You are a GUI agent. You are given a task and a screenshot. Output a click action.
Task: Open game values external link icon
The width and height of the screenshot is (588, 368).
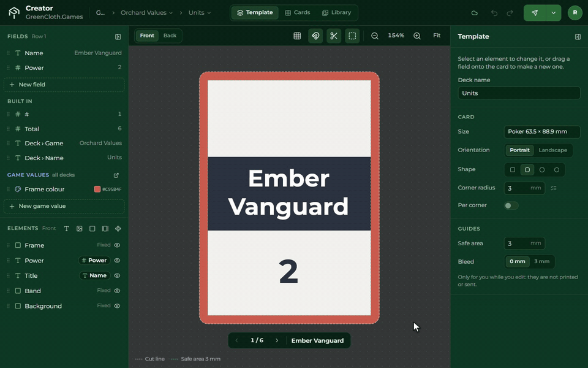point(116,175)
